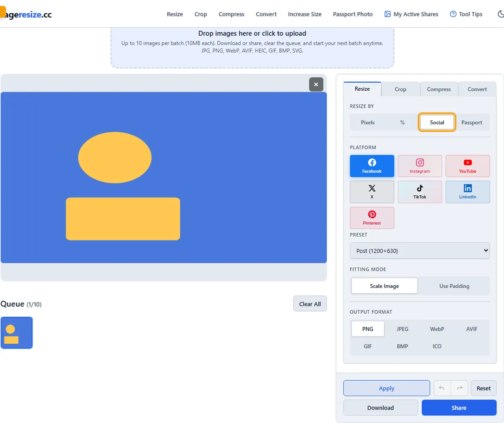Click the Download button
504x423 pixels.
coord(381,407)
